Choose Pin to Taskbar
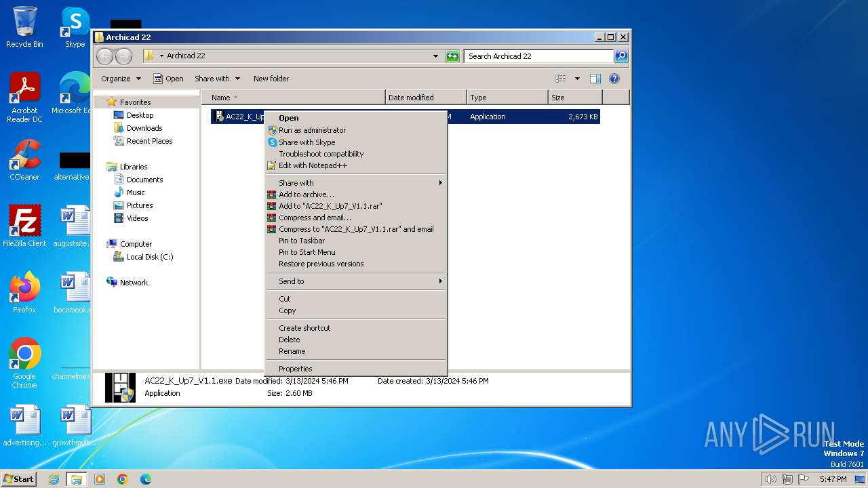Viewport: 868px width, 488px height. point(356,241)
